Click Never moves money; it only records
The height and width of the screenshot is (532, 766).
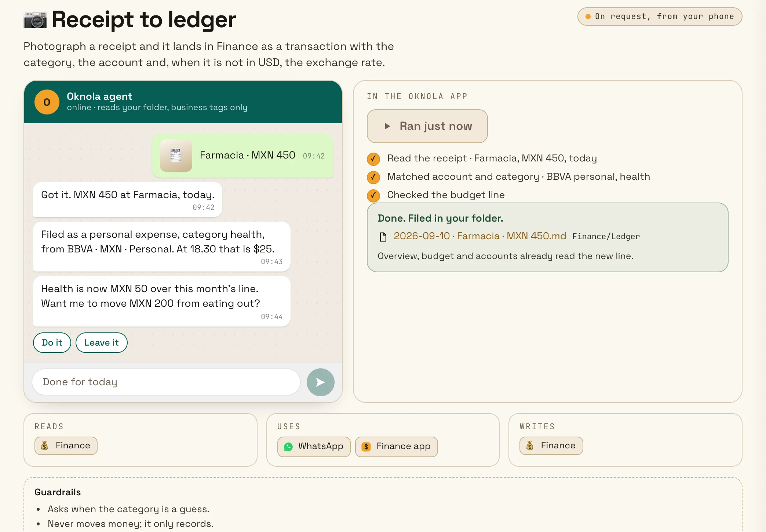click(131, 524)
